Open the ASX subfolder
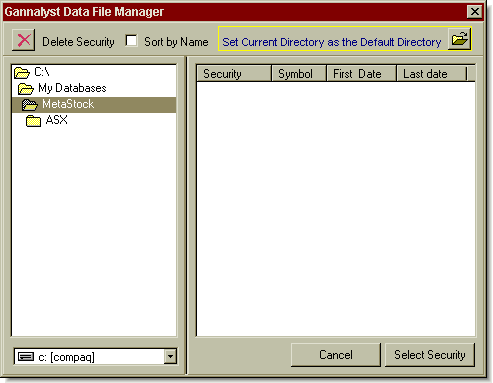Image resolution: width=493 pixels, height=383 pixels. pyautogui.click(x=94, y=120)
